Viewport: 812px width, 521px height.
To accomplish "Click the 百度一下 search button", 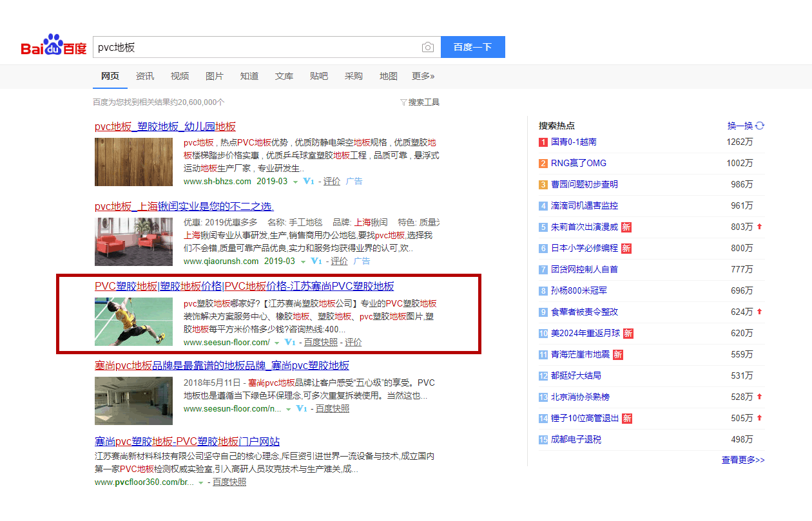I will point(472,47).
